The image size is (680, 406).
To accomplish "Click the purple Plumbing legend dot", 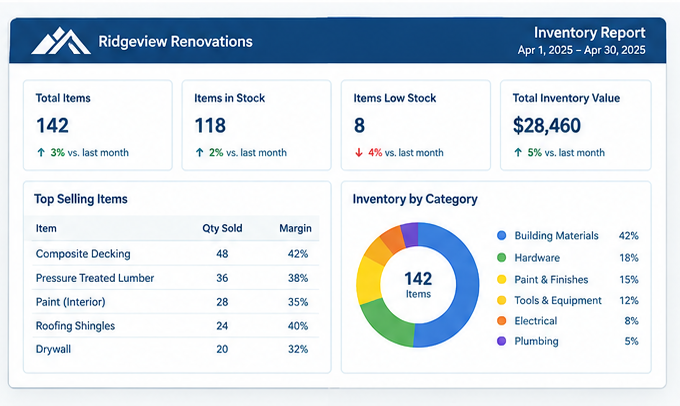I will pos(501,341).
